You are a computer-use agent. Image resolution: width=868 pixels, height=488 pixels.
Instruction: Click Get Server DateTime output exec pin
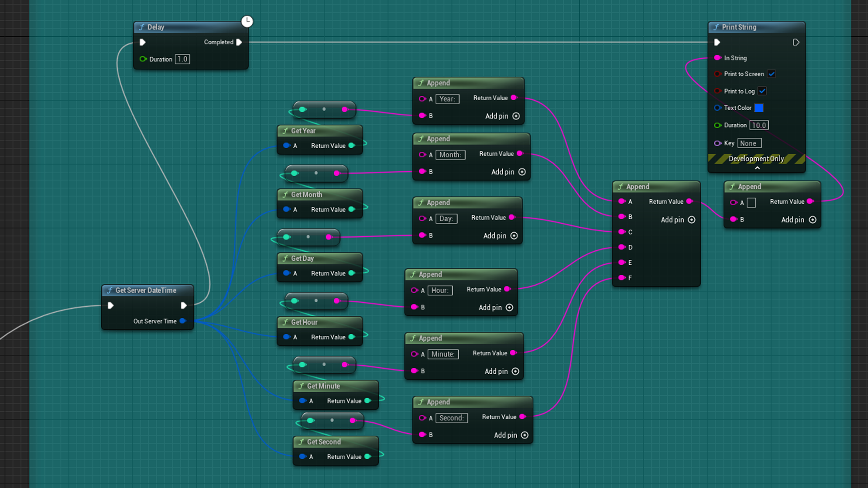(x=184, y=305)
